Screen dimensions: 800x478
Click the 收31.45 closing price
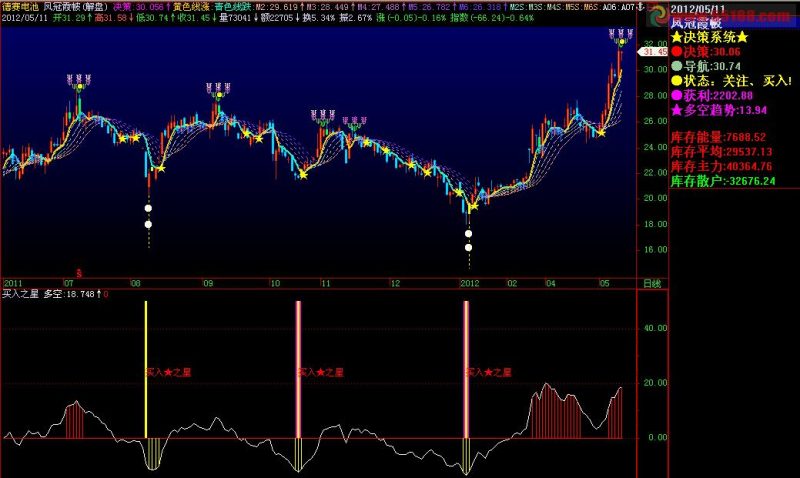point(194,18)
